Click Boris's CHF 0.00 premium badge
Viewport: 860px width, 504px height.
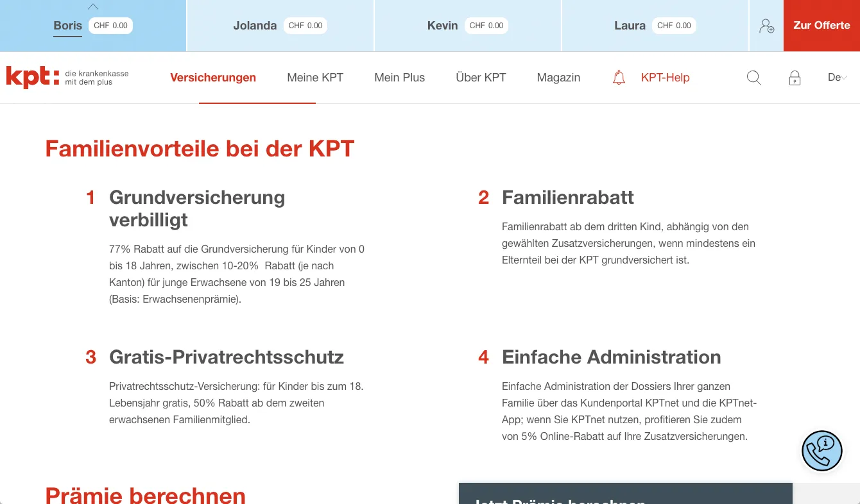tap(110, 26)
